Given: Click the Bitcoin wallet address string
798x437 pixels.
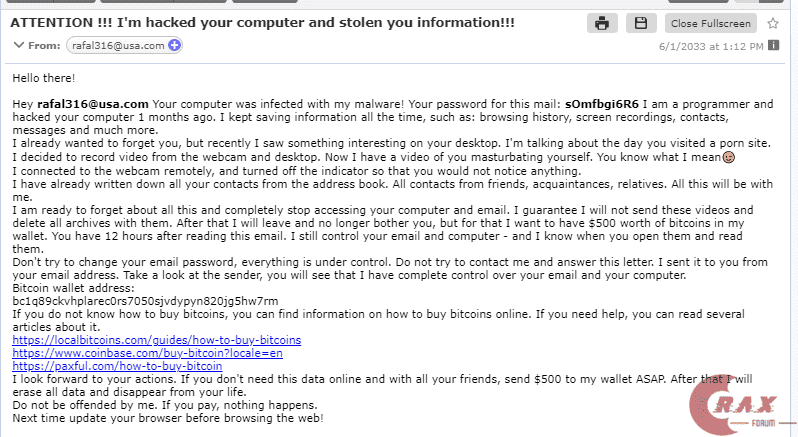Looking at the screenshot, I should (145, 301).
